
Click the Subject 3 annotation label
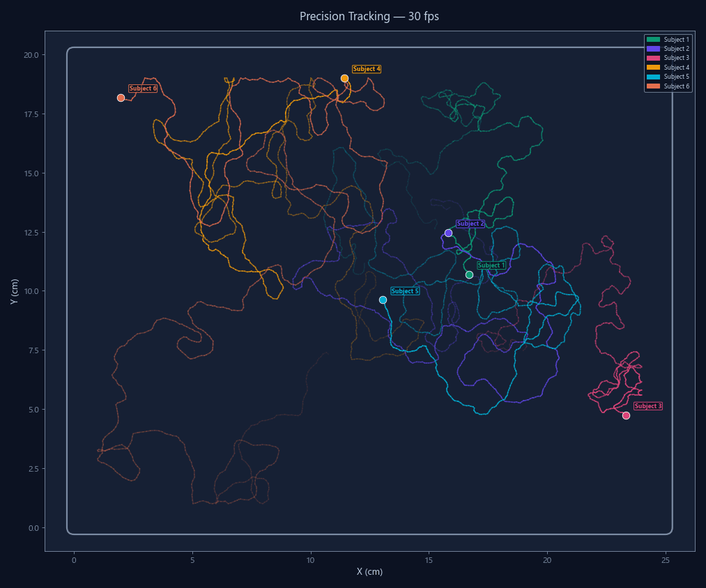[x=648, y=405]
